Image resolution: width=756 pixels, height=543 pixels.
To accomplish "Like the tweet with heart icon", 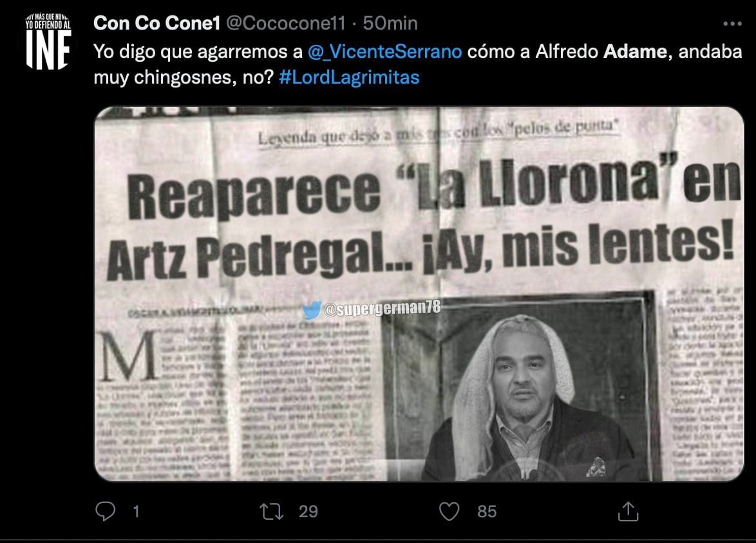I will [449, 511].
